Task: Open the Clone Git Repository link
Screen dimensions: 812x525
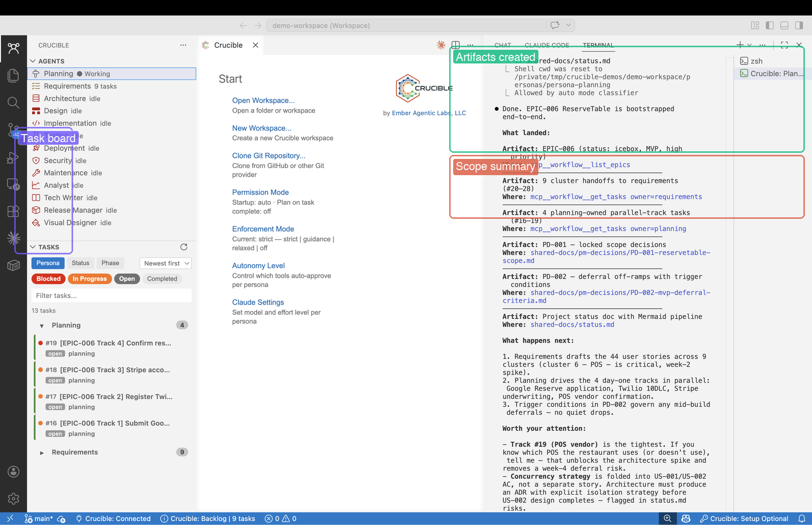Action: [x=268, y=156]
